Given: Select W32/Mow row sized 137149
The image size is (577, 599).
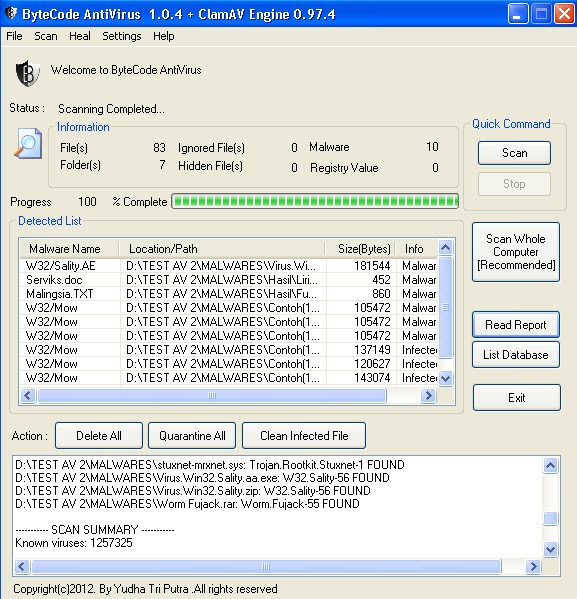Looking at the screenshot, I should [229, 350].
